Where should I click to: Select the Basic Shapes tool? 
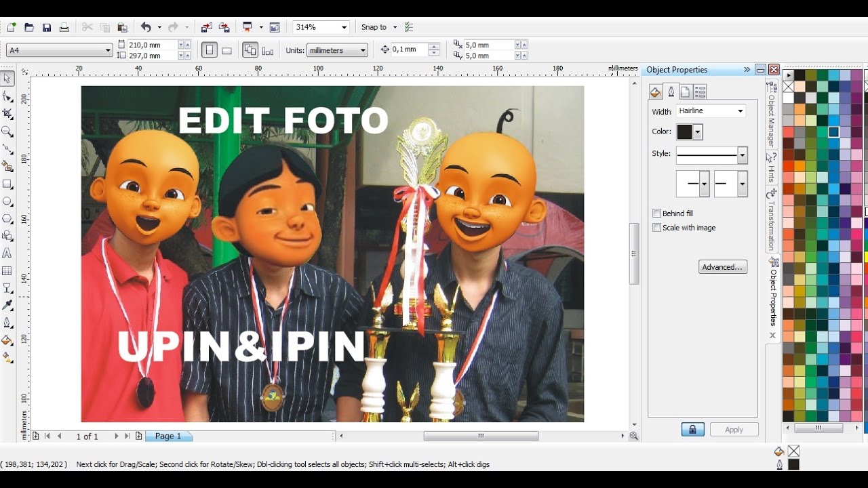point(7,236)
